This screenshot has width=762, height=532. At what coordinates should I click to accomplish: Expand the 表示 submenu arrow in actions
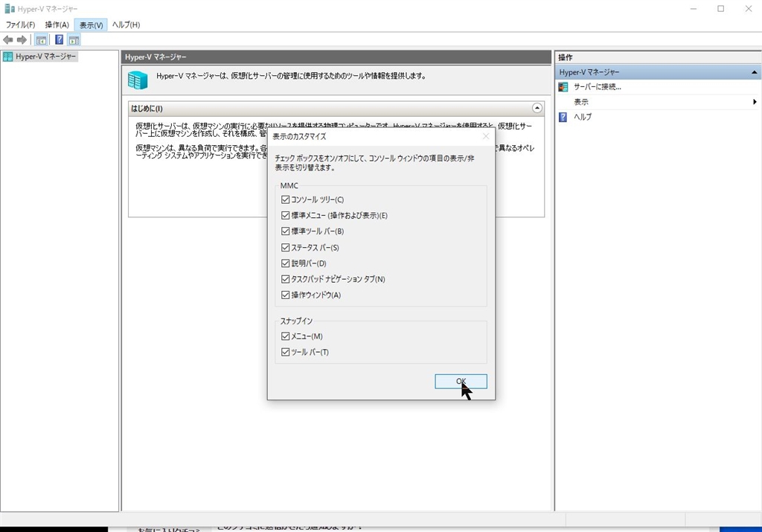(755, 102)
